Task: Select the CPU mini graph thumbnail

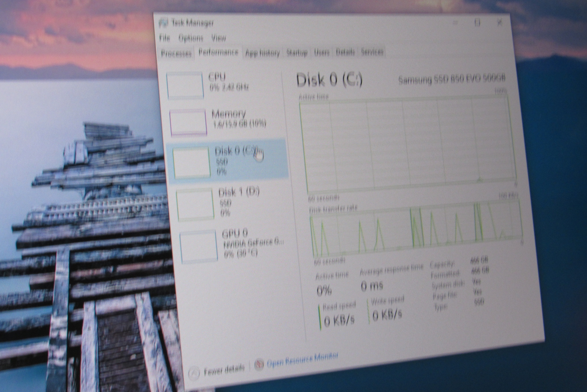Action: pos(185,86)
